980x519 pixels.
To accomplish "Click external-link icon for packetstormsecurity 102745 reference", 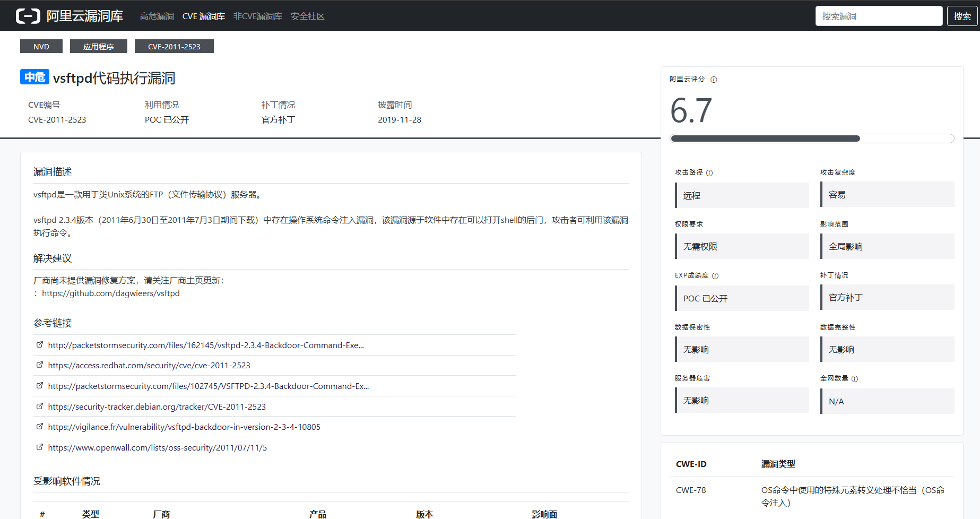I will click(40, 386).
